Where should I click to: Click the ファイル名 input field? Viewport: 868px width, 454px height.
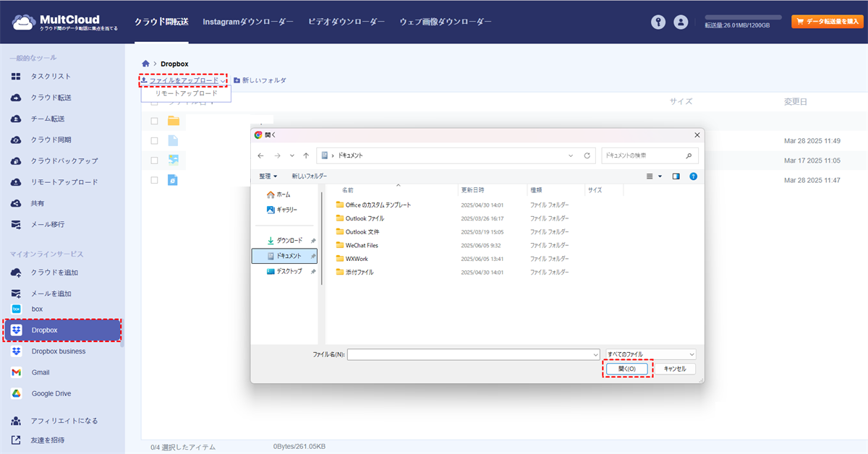474,354
